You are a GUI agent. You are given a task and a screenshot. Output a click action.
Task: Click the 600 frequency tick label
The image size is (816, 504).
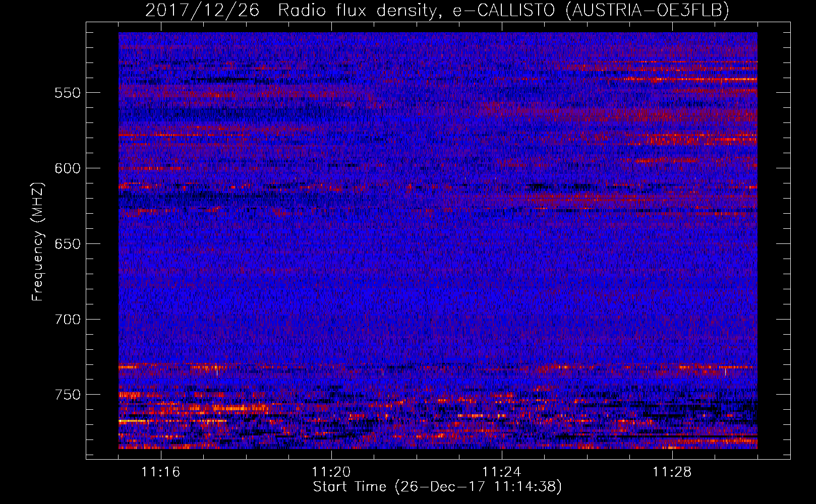click(x=68, y=168)
